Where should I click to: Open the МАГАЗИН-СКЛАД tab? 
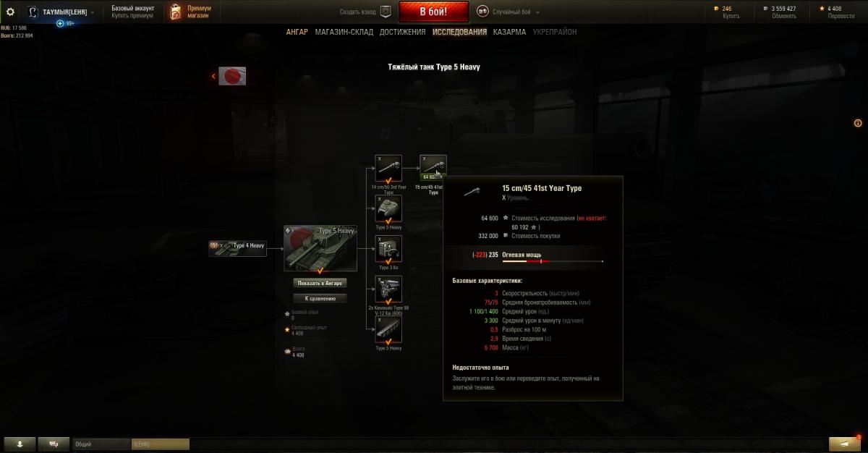coord(344,32)
